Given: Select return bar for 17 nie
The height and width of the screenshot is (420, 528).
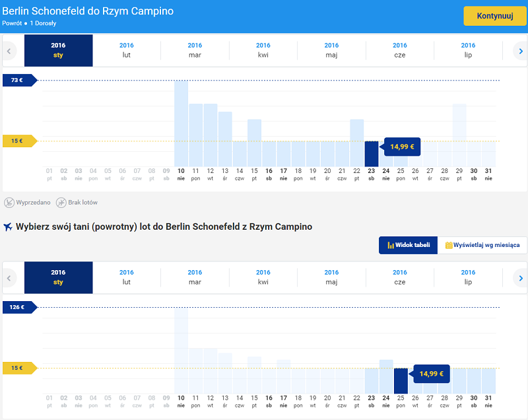Looking at the screenshot, I should tap(284, 376).
